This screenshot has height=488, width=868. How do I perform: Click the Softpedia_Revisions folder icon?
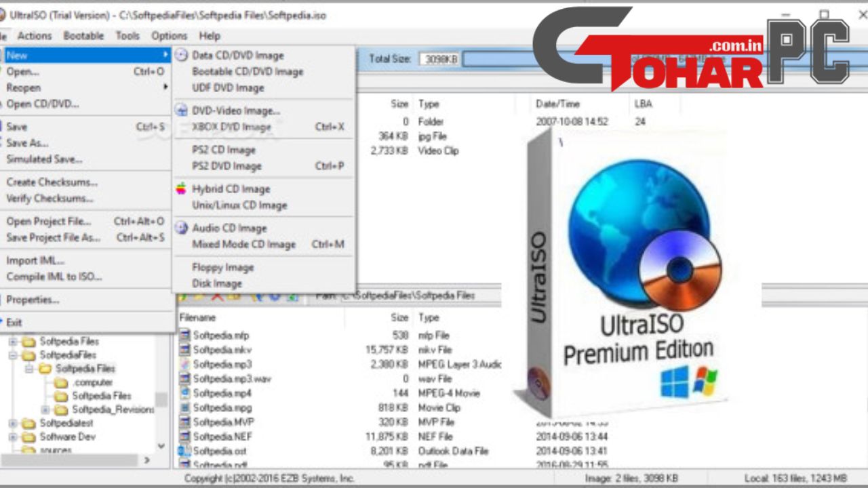pos(62,409)
